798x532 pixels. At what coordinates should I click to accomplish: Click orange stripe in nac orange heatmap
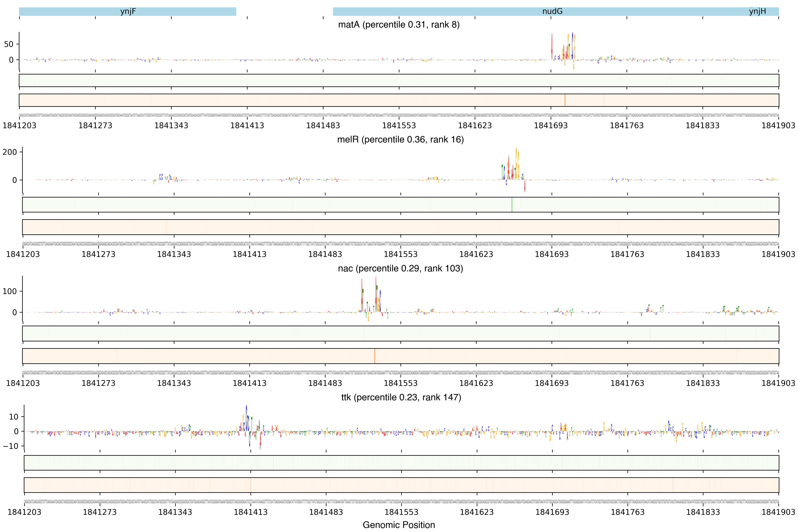pyautogui.click(x=375, y=356)
